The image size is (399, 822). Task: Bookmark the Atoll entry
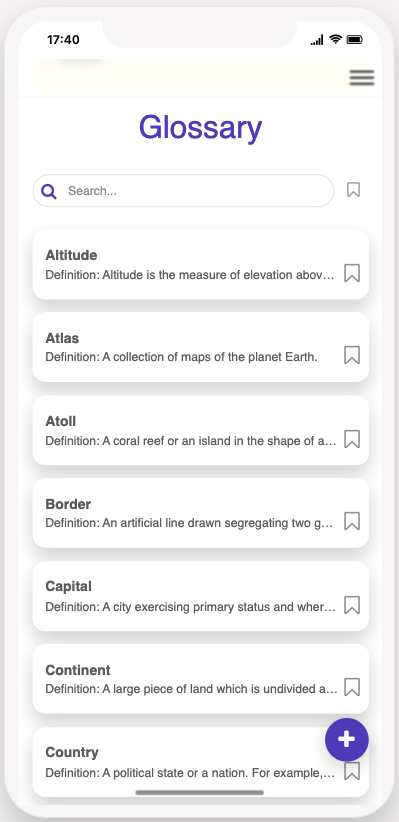[x=352, y=439]
